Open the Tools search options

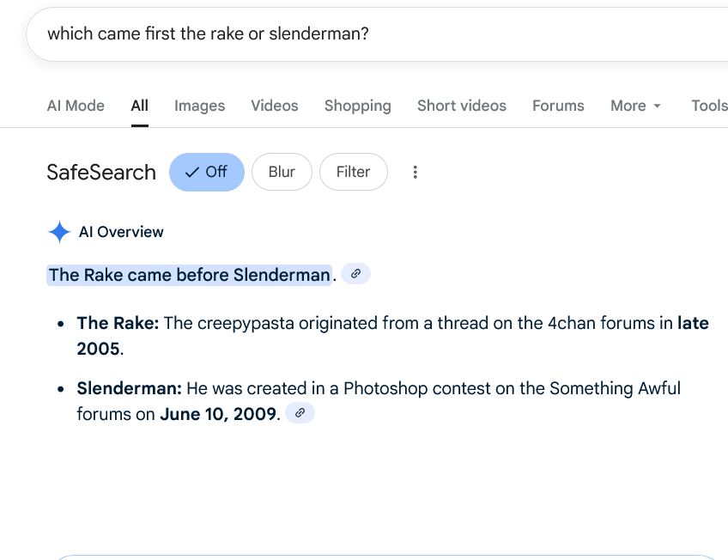708,106
